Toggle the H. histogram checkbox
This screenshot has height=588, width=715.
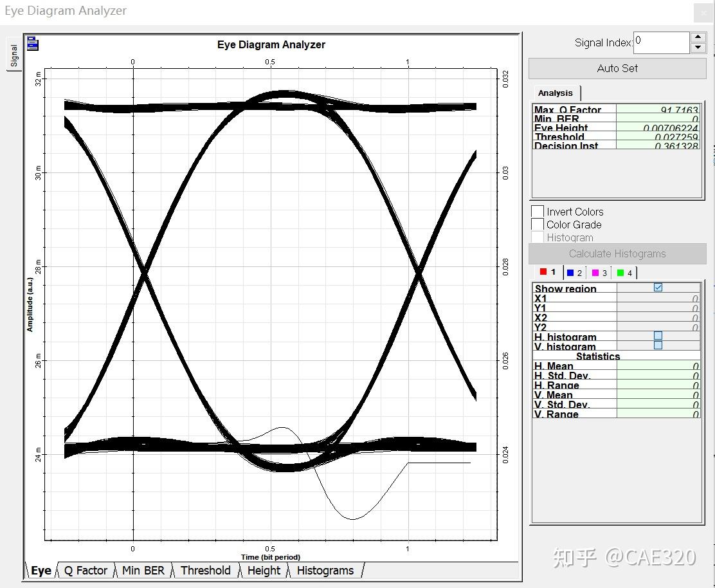tap(658, 336)
